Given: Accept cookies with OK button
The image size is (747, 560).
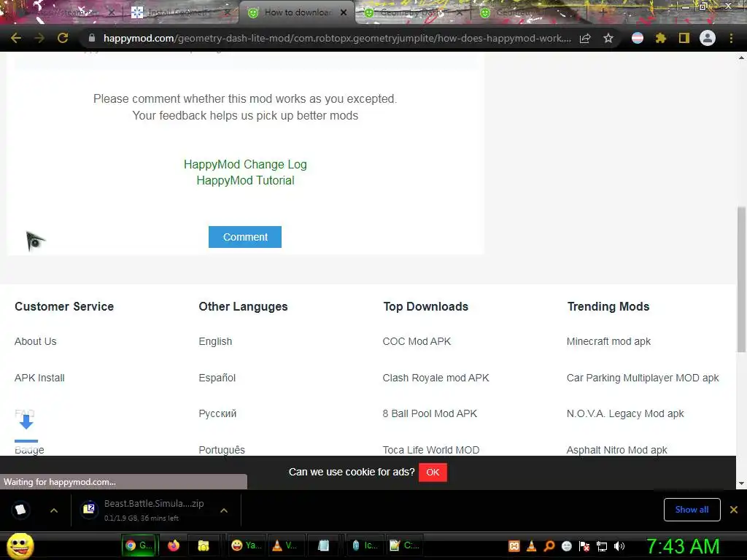Looking at the screenshot, I should [433, 472].
